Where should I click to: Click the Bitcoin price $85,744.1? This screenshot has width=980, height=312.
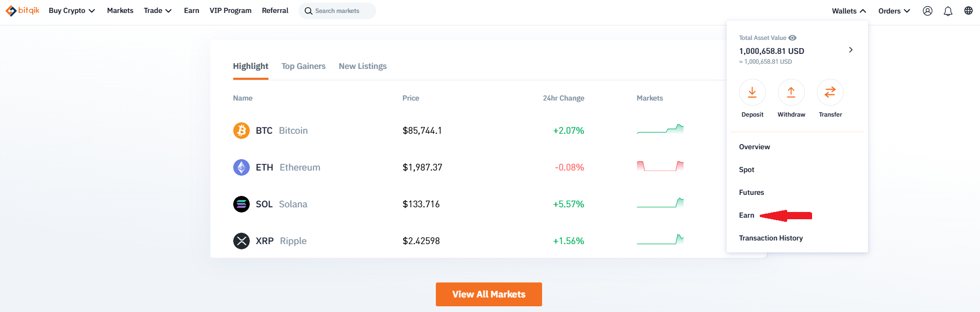[422, 131]
